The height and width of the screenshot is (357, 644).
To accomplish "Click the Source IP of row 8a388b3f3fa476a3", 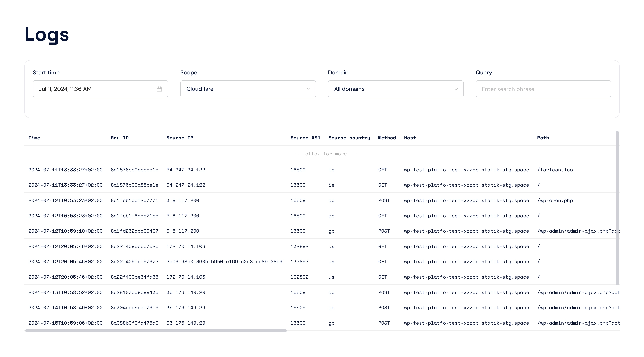I will point(186,323).
